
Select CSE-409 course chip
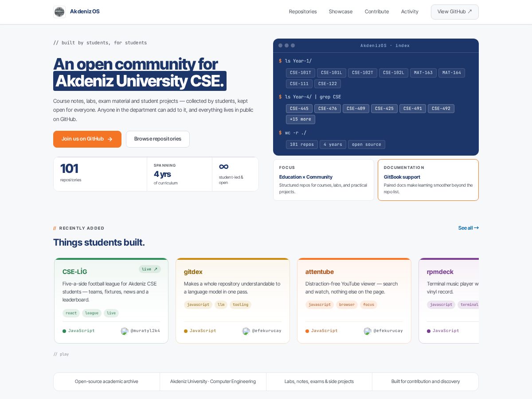[356, 109]
